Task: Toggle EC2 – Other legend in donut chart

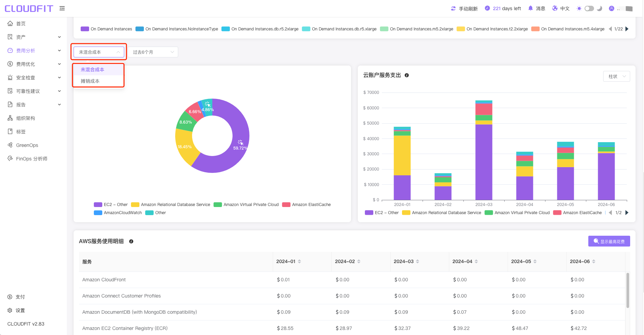Action: pyautogui.click(x=111, y=205)
